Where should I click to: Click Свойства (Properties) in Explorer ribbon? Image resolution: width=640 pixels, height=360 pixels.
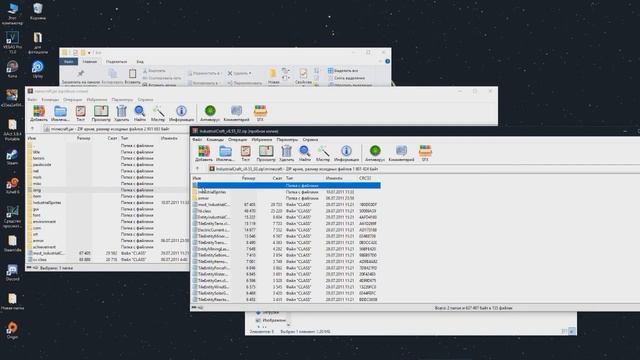[303, 76]
